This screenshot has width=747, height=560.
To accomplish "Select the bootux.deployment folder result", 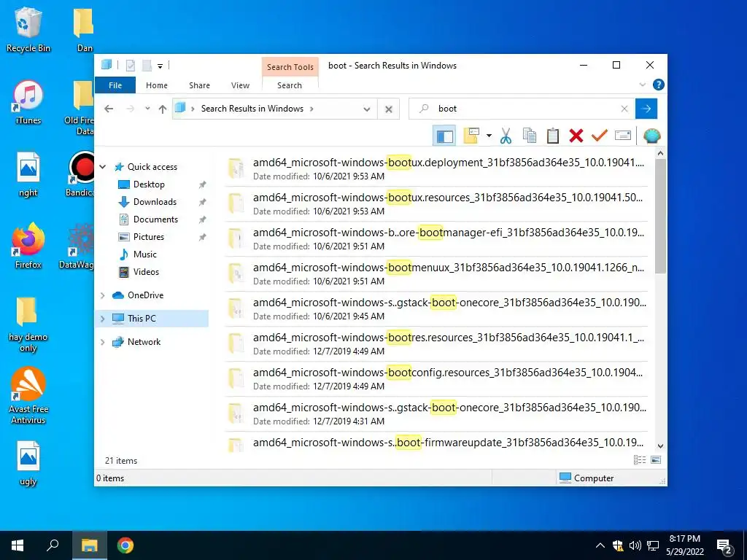I will click(x=436, y=169).
